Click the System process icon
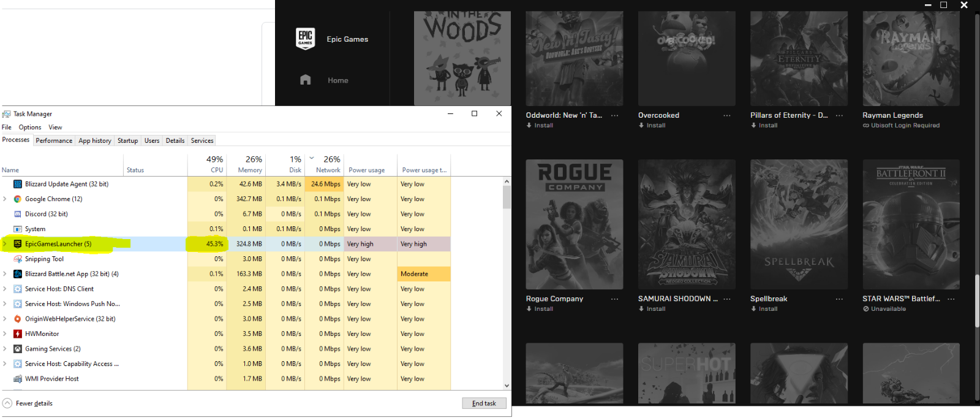This screenshot has height=420, width=980. [18, 229]
